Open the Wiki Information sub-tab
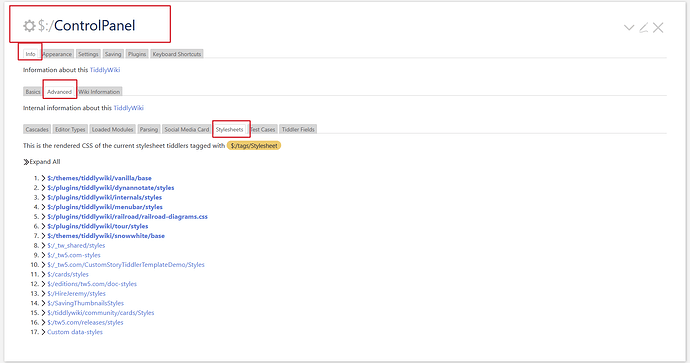The width and height of the screenshot is (690, 363). pyautogui.click(x=99, y=92)
